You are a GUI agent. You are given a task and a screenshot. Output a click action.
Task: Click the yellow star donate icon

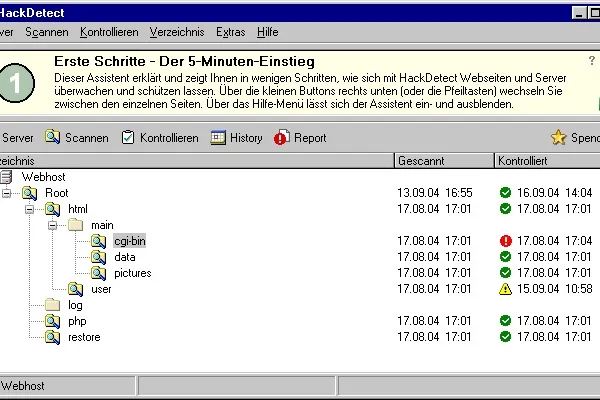(559, 137)
